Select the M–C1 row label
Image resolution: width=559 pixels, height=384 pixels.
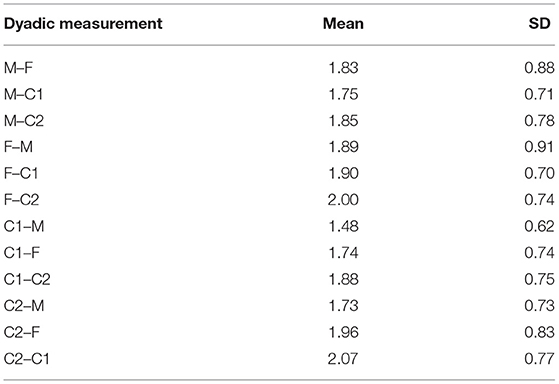[x=23, y=94]
